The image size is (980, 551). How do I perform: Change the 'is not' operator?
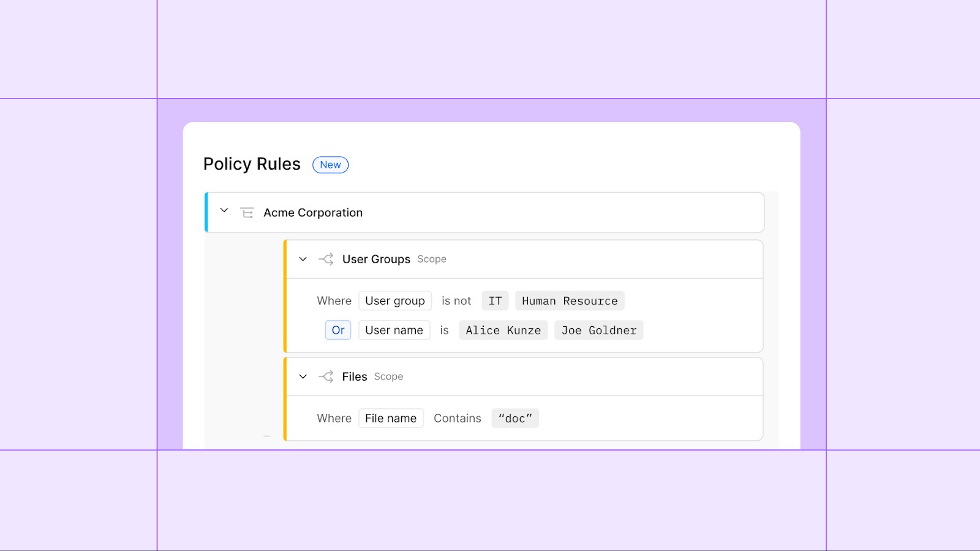click(x=456, y=301)
